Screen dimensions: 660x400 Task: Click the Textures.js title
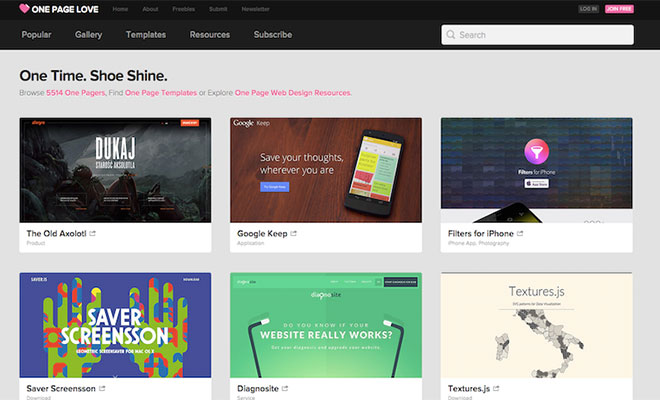469,388
